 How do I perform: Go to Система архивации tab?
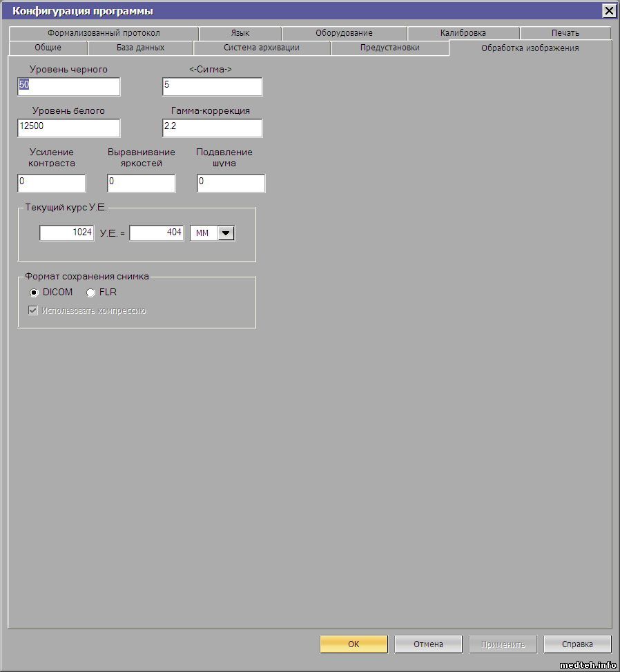(x=261, y=48)
